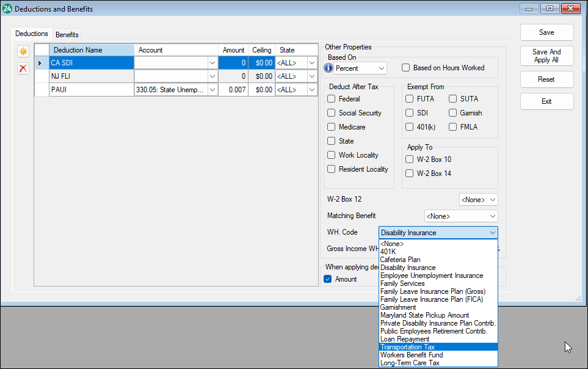Viewport: 588px width, 369px height.
Task: Check the W-2 Box 14 checkbox
Action: click(410, 174)
